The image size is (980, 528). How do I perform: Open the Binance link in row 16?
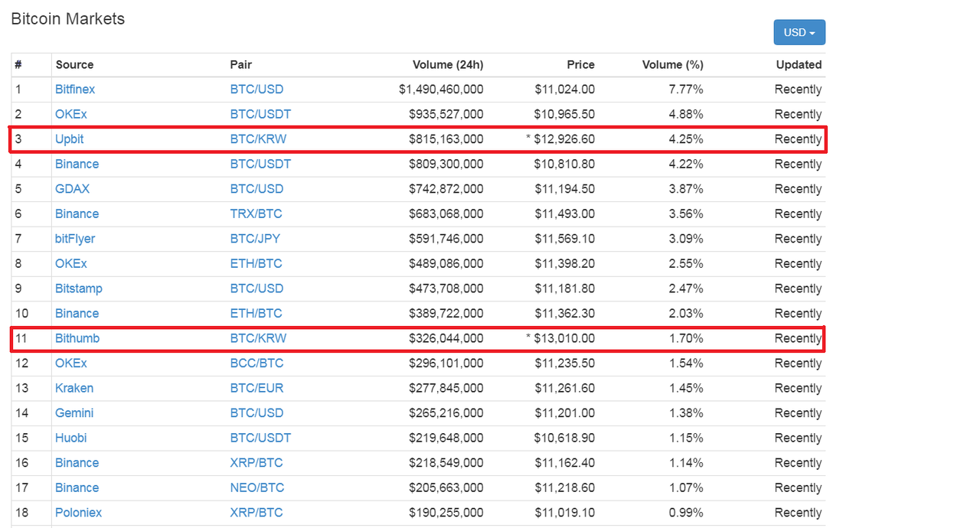pos(77,463)
